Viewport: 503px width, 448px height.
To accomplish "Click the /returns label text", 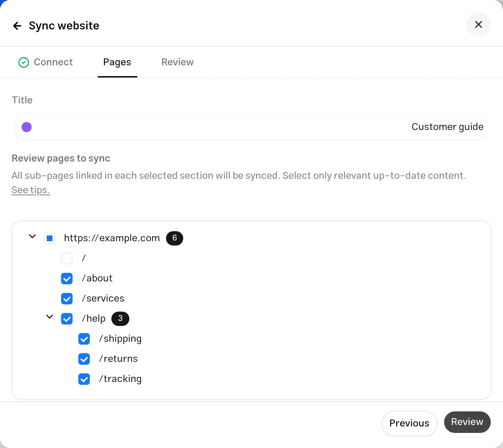I will pyautogui.click(x=118, y=359).
